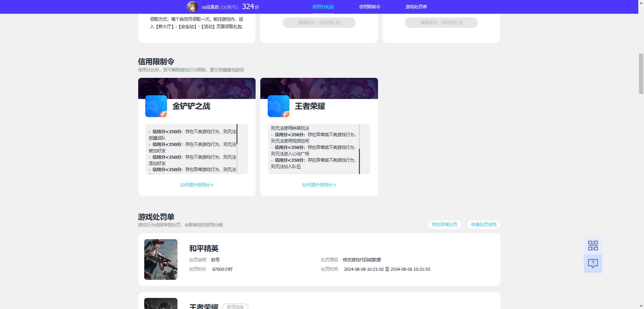The image size is (644, 309).
Task: Click the middle 健康游戏，领信用礼包 button
Action: pyautogui.click(x=319, y=22)
